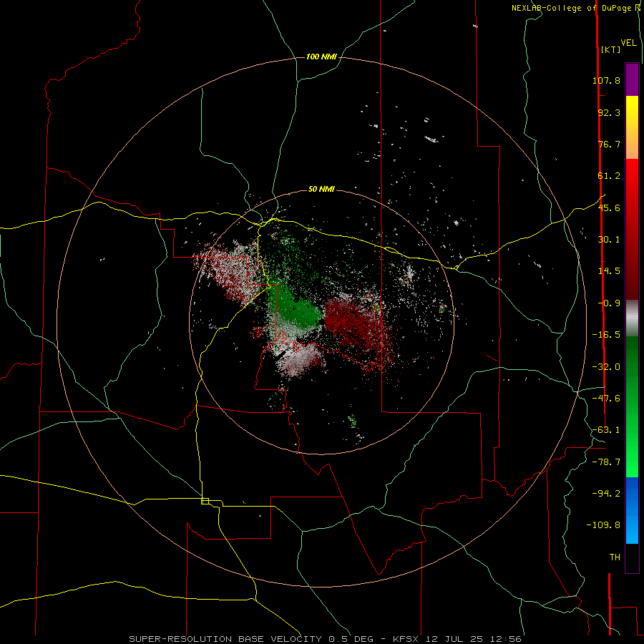Click the 14.5 scale value

[x=609, y=271]
